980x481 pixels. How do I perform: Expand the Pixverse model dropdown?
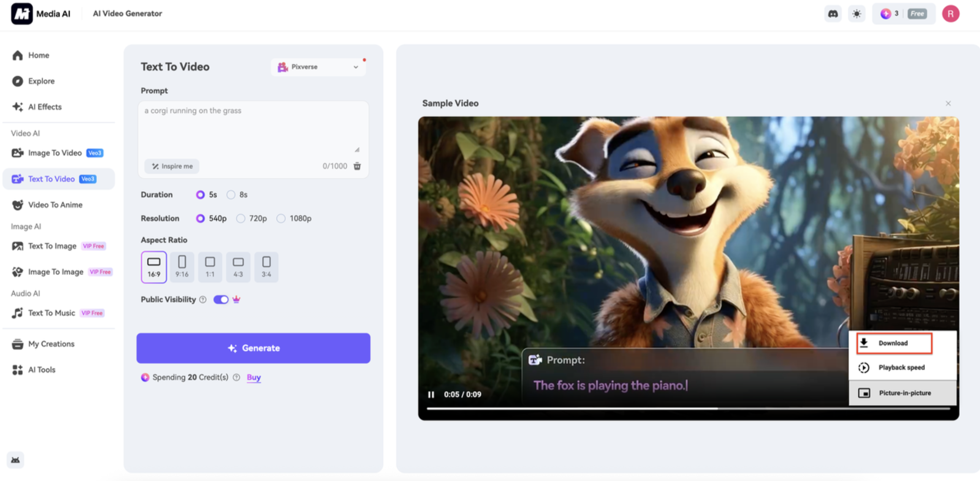click(318, 67)
